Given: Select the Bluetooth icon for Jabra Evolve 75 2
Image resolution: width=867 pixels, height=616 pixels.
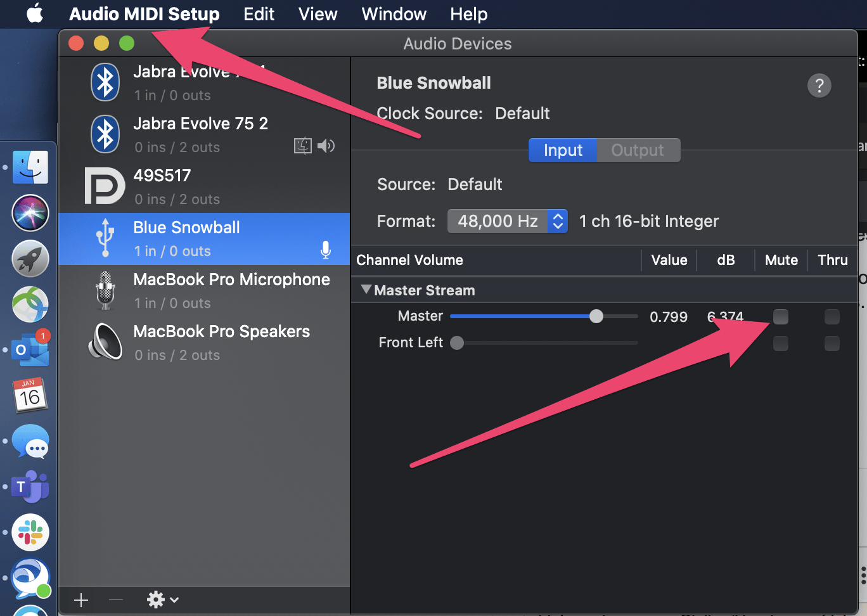Looking at the screenshot, I should [x=105, y=134].
